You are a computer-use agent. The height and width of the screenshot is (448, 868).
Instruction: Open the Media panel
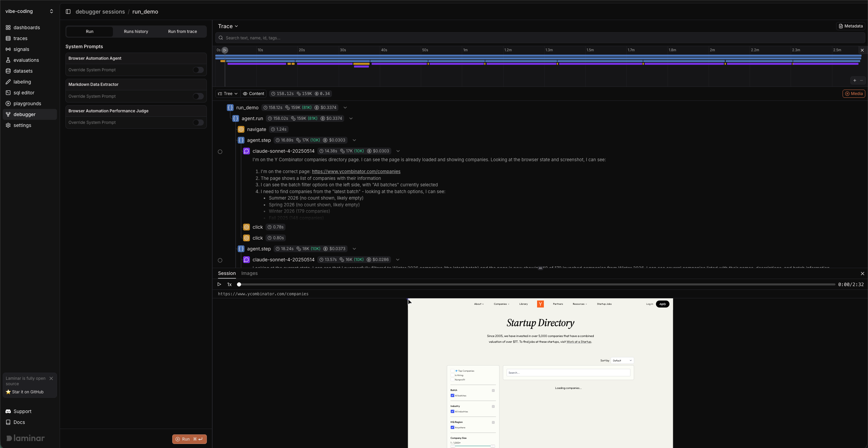[x=853, y=94]
